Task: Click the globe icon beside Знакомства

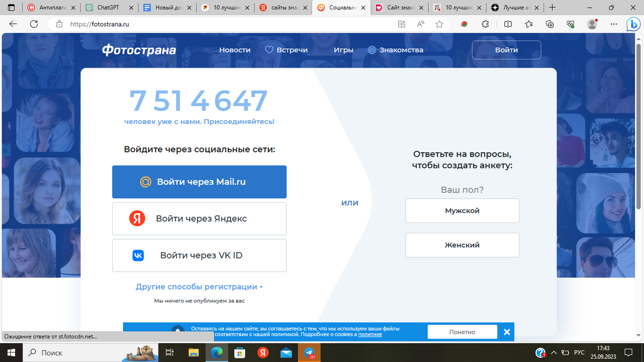Action: point(372,50)
